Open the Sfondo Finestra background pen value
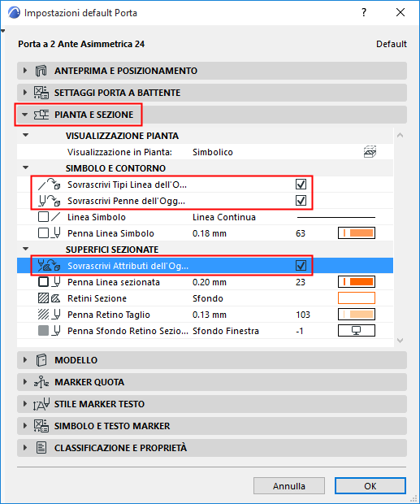 click(x=225, y=331)
